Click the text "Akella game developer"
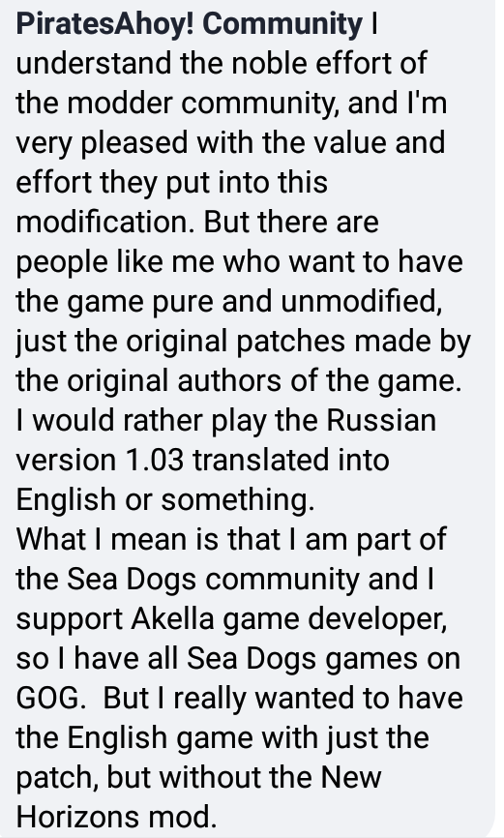 click(x=288, y=619)
